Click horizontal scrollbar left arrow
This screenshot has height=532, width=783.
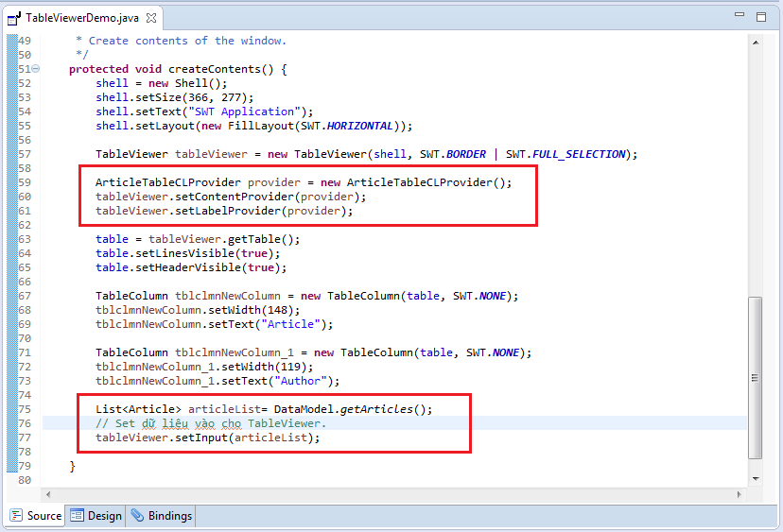[48, 494]
